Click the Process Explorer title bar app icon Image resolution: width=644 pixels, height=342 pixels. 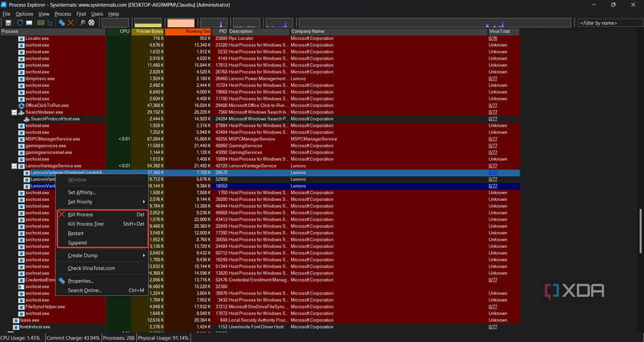tap(4, 5)
